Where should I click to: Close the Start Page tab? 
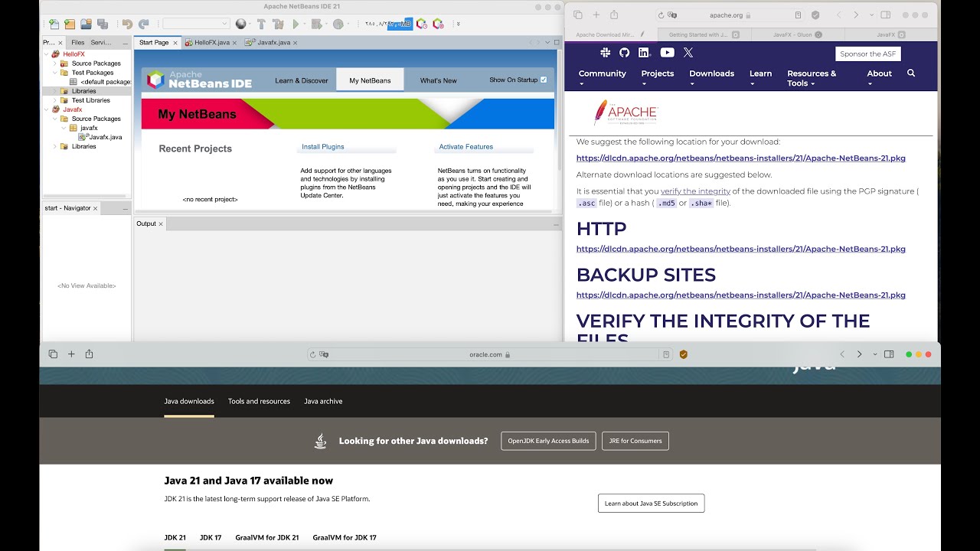coord(175,43)
